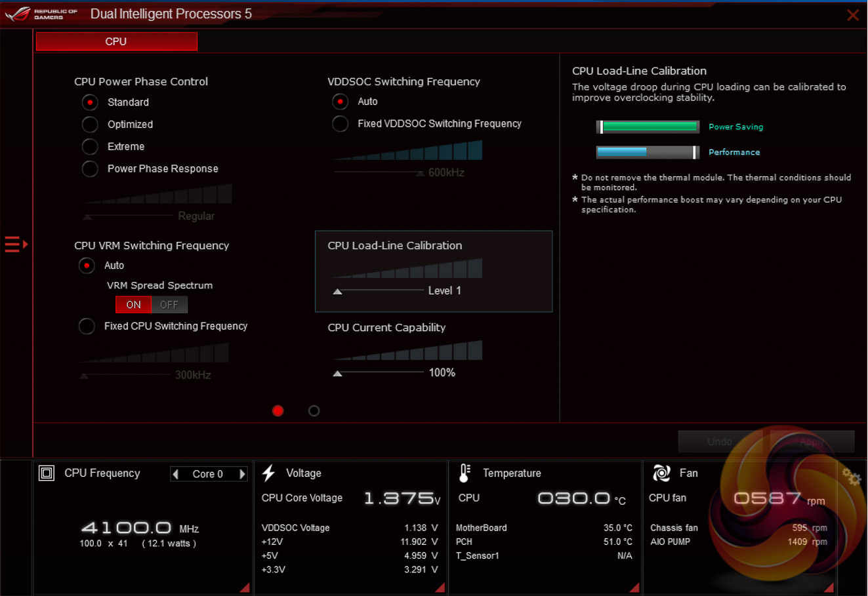Viewport: 868px width, 596px height.
Task: Go to the first settings page dot
Action: [278, 410]
